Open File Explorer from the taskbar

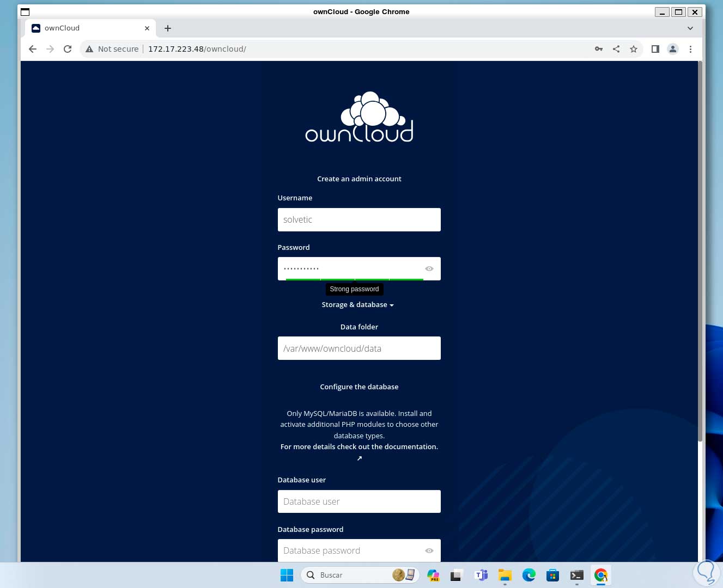[x=505, y=575]
